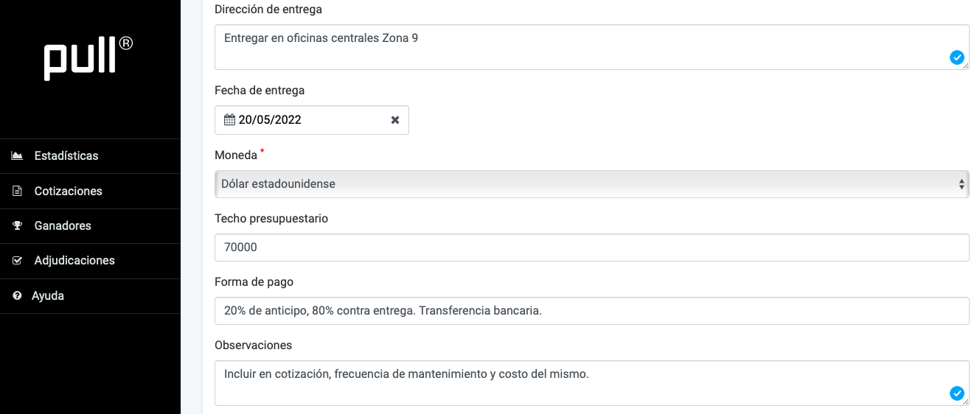980x414 pixels.
Task: Click the Moneda dropdown arrows
Action: coord(962,184)
